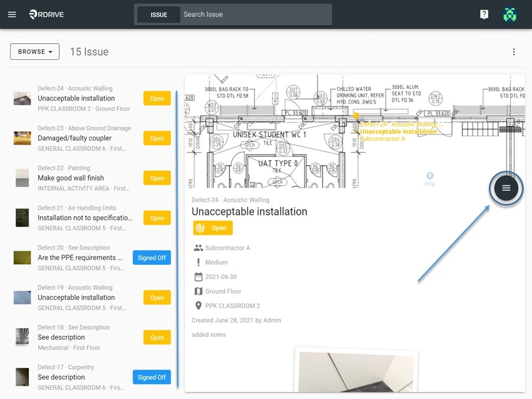Click '15 Issue' count heading
The width and height of the screenshot is (532, 399).
[89, 52]
